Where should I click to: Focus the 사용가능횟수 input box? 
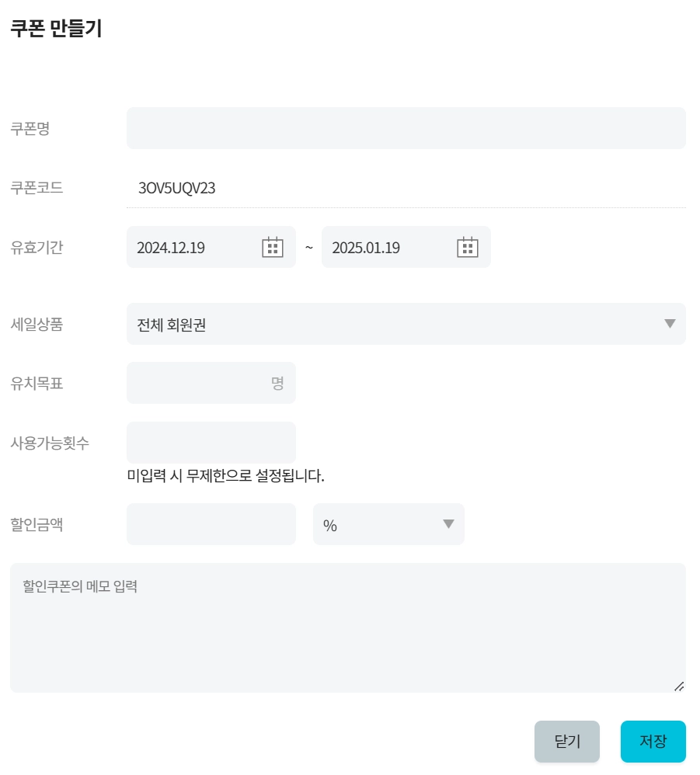[x=211, y=443]
